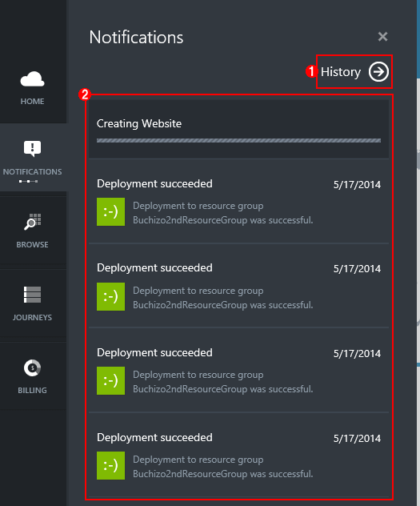Click the fourth green smiley status icon
This screenshot has height=506, width=420.
(x=110, y=466)
